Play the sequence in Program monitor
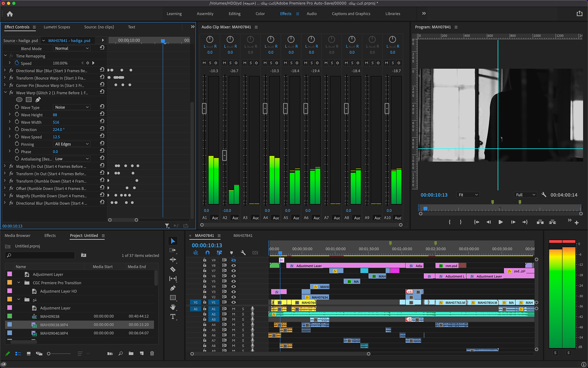This screenshot has width=588, height=368. [x=500, y=222]
